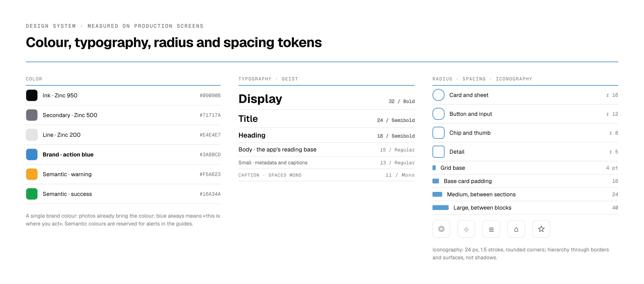Click the hex value #E4E4E7
The width and height of the screenshot is (644, 284).
[x=210, y=135]
